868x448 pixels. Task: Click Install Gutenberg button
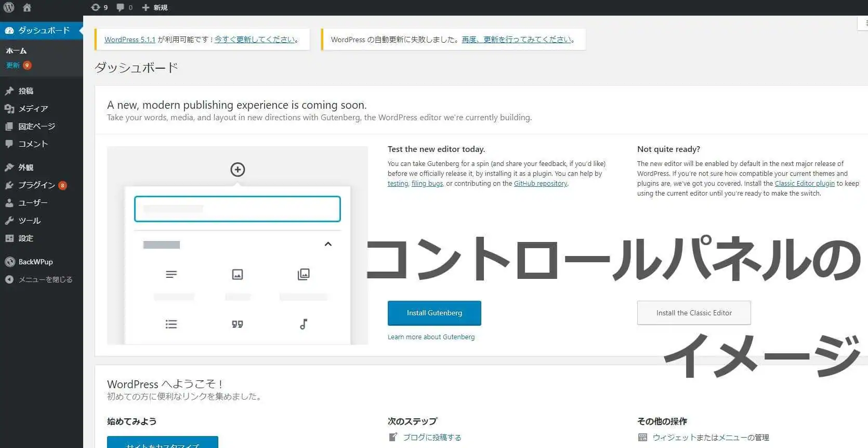[x=435, y=313]
